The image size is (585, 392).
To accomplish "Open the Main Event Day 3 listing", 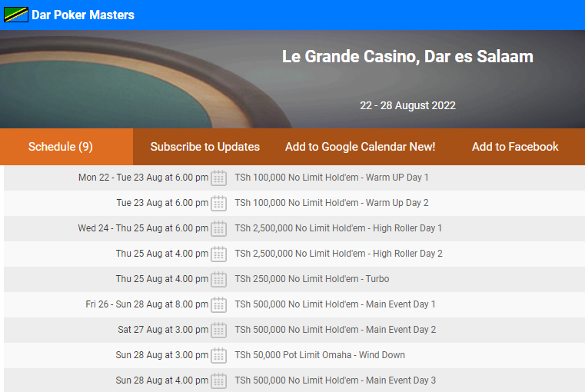I will point(335,380).
